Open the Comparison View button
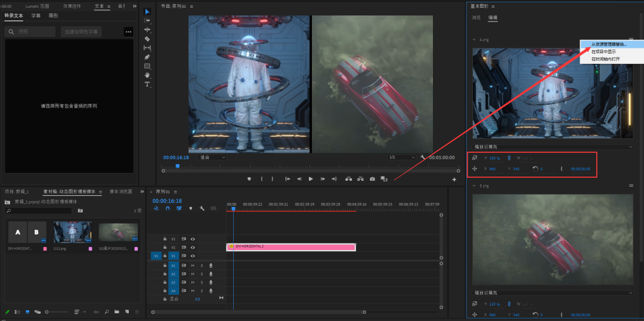The width and height of the screenshot is (644, 321). click(383, 179)
